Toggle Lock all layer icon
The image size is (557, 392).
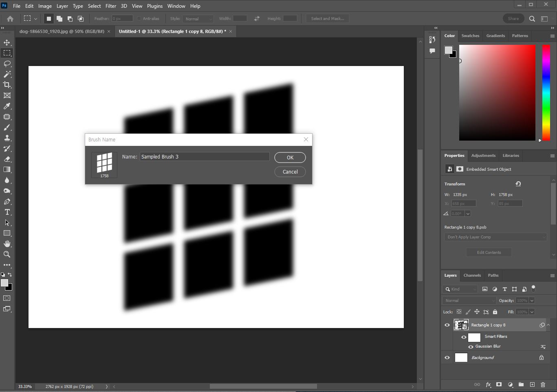coord(495,312)
